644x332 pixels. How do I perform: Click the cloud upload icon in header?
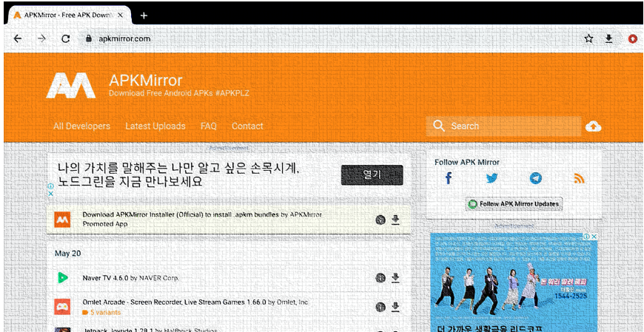pos(594,126)
